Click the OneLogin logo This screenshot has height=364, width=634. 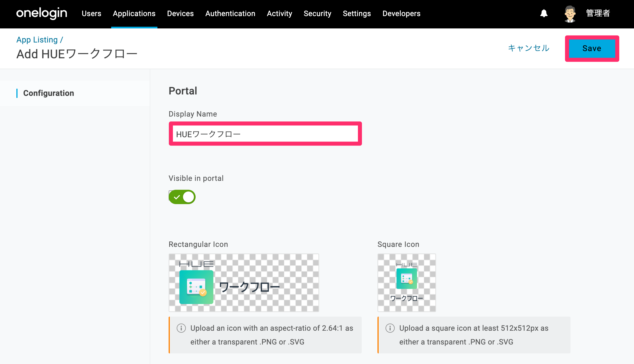[x=42, y=13]
